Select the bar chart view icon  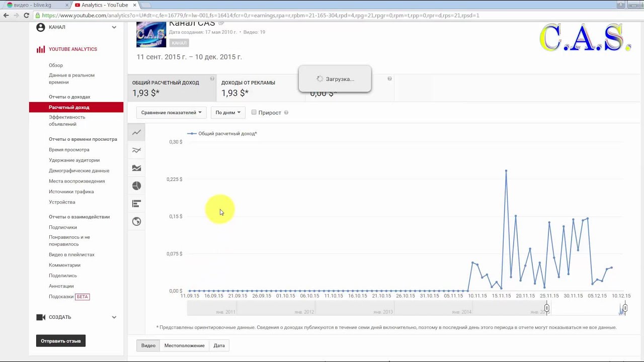[x=136, y=204]
